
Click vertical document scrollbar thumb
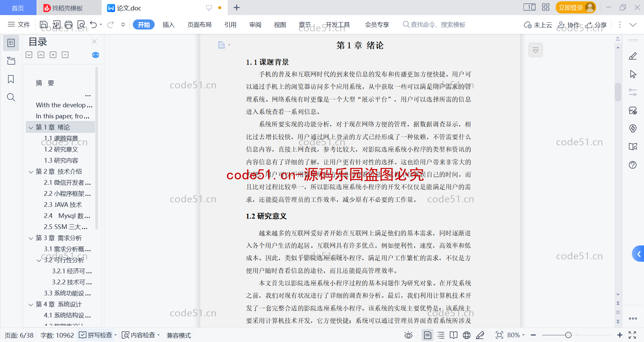pyautogui.click(x=618, y=92)
